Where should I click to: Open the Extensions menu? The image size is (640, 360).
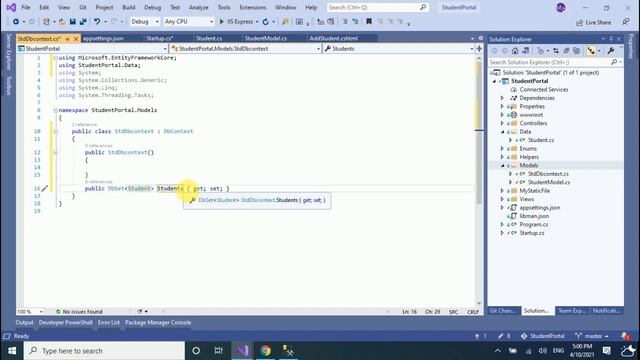point(253,7)
